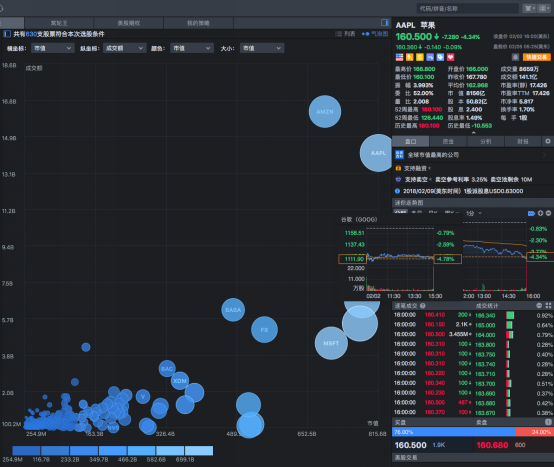554x467 pixels.
Task: Select the 我的策略 tab
Action: coord(198,23)
